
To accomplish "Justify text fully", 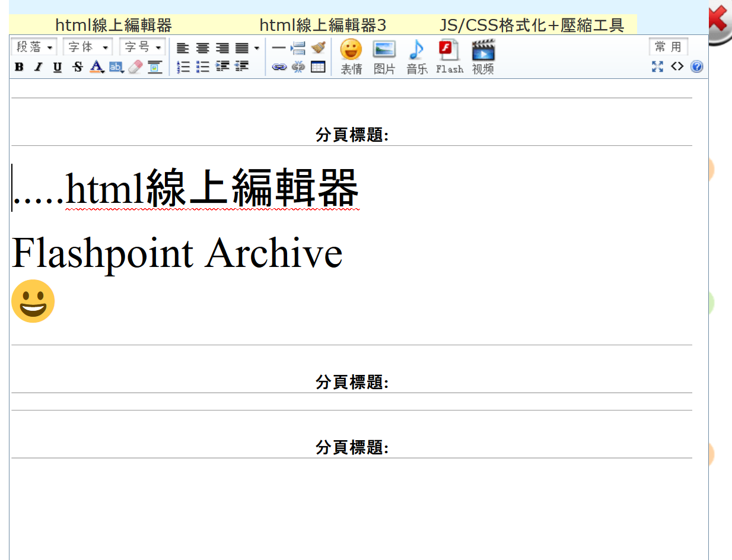I will 242,48.
